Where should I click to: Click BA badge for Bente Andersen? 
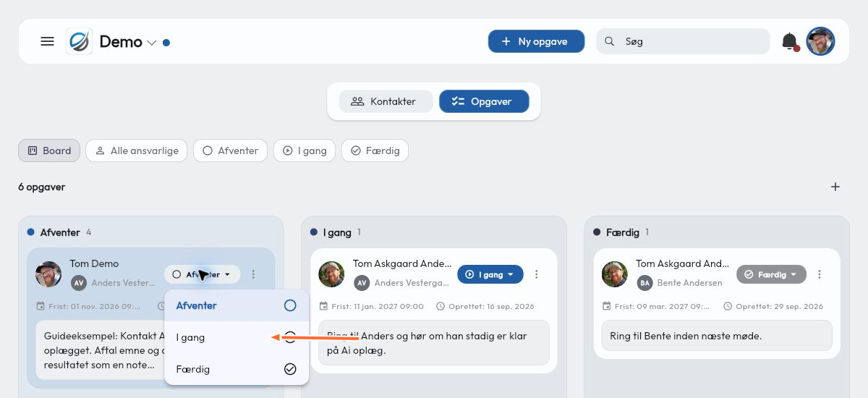[644, 283]
